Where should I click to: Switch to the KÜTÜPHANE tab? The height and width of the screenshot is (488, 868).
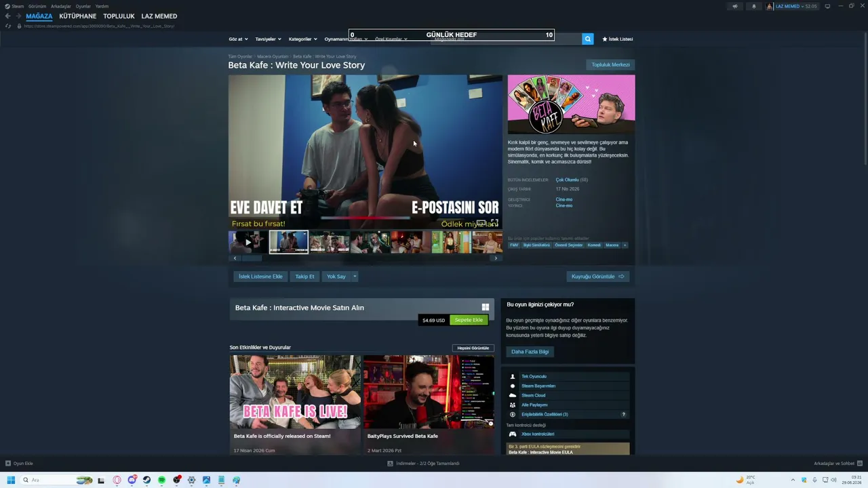point(78,16)
